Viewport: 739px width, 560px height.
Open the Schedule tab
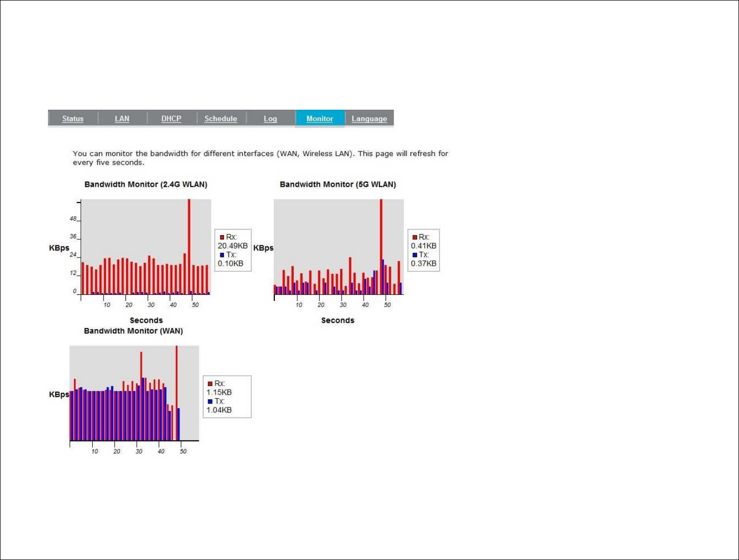(x=221, y=119)
